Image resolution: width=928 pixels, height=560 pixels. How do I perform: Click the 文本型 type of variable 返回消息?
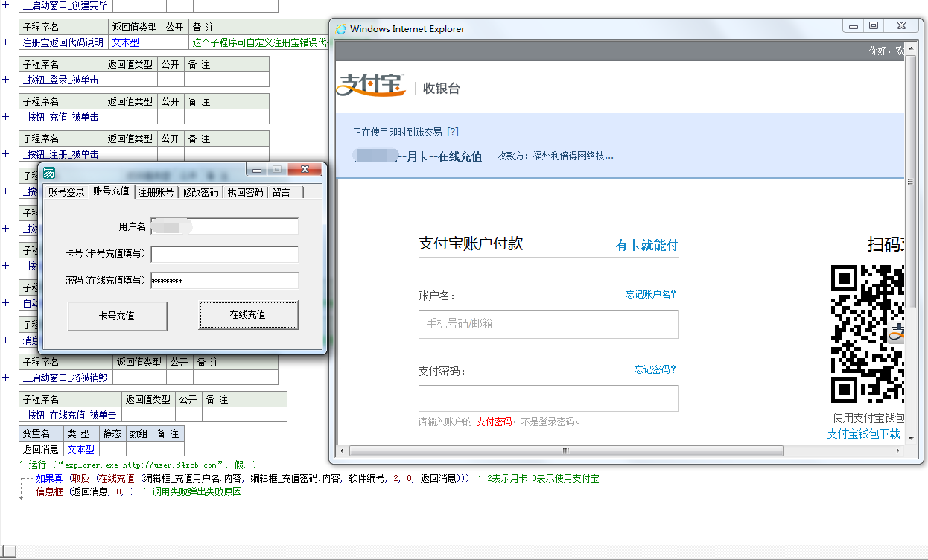click(x=81, y=449)
